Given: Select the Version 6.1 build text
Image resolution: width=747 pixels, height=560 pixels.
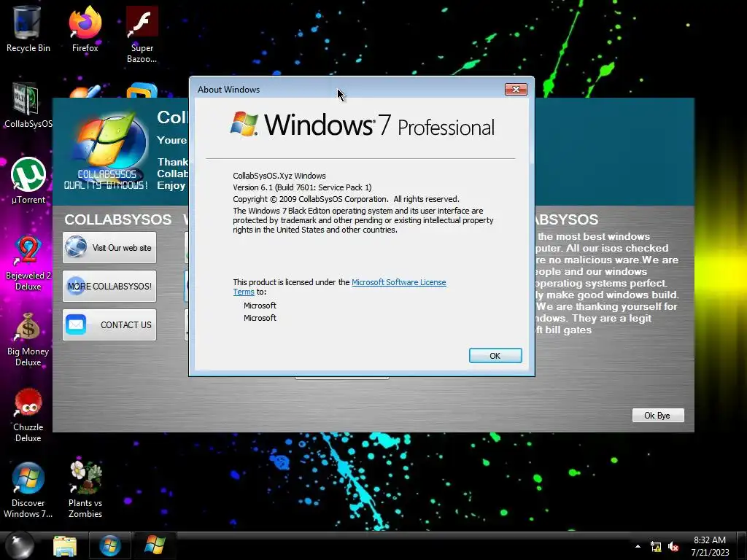Looking at the screenshot, I should pos(302,187).
